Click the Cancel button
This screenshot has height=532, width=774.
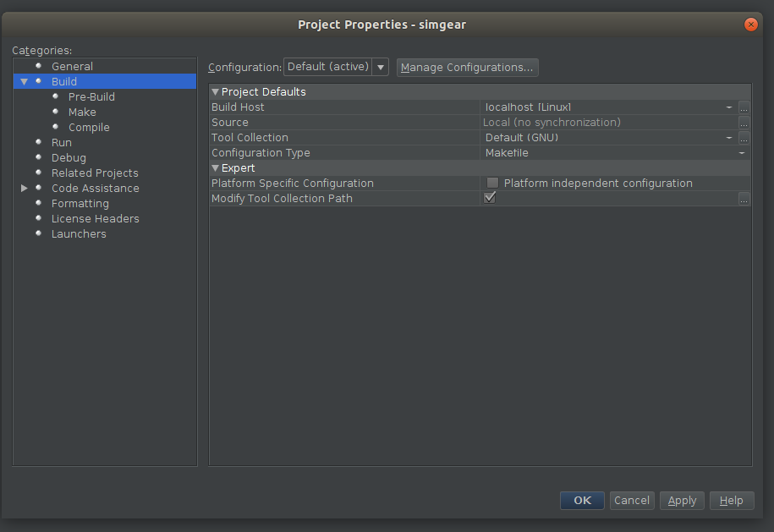coord(632,501)
